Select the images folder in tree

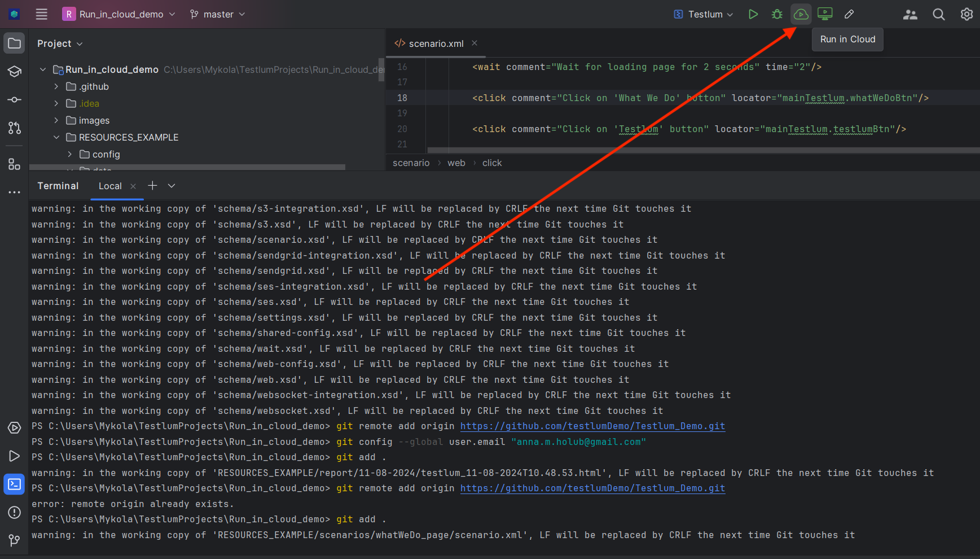(x=94, y=120)
